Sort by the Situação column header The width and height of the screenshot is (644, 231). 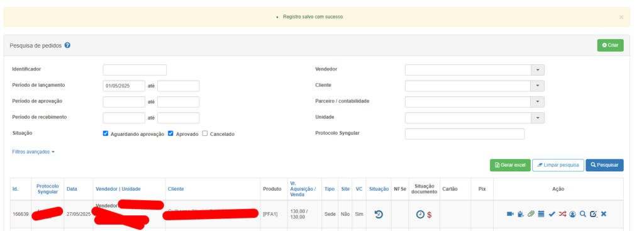[379, 189]
